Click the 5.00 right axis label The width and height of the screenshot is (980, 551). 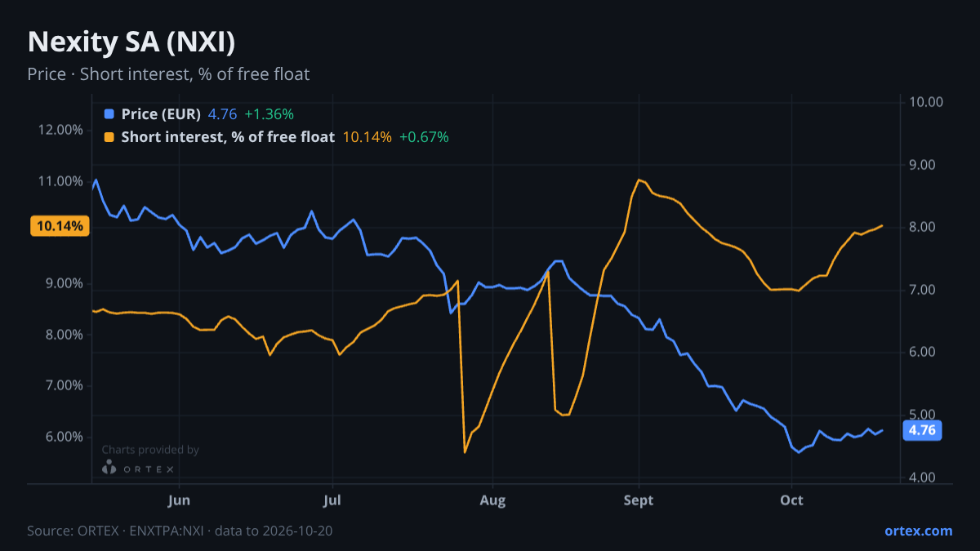tap(921, 415)
